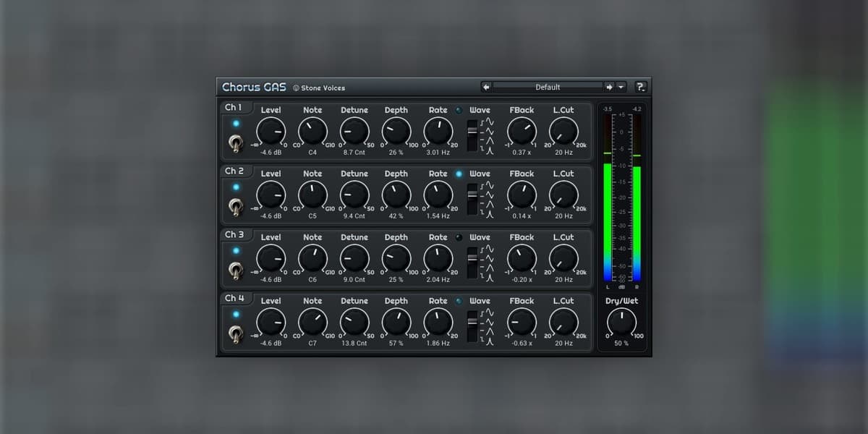
Task: Click the Ch 1 Note knob
Action: point(312,132)
